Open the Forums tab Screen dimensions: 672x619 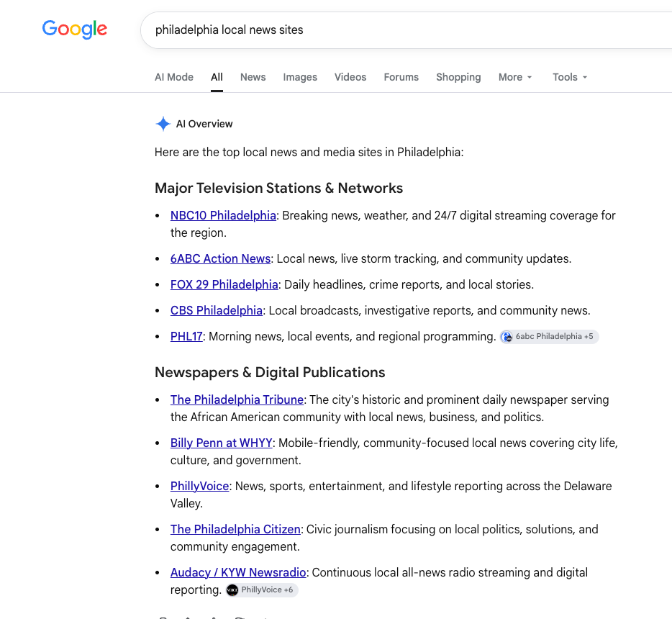[401, 77]
